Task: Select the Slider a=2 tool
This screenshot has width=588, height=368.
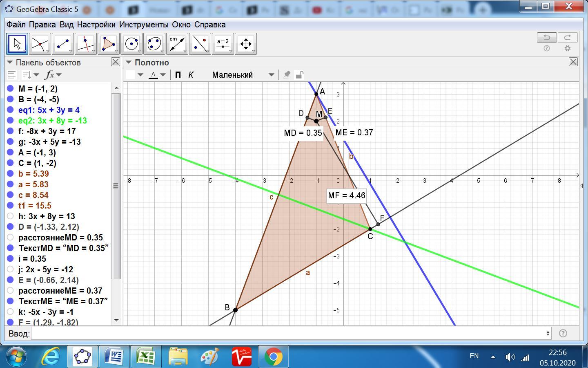Action: tap(223, 44)
